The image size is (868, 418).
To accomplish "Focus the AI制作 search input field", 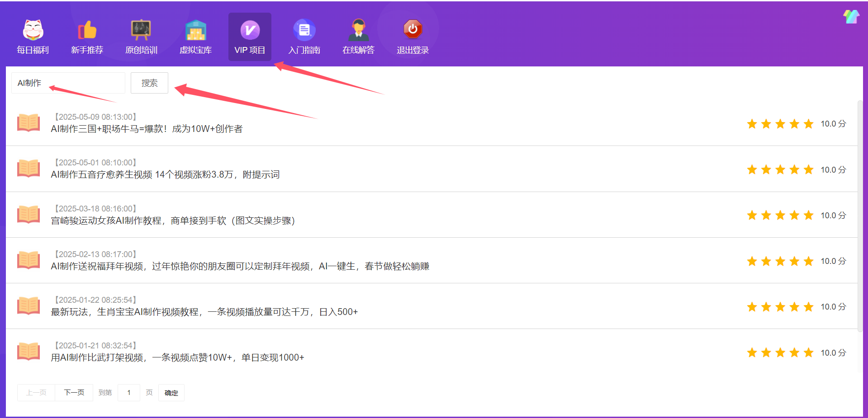I will tap(68, 83).
